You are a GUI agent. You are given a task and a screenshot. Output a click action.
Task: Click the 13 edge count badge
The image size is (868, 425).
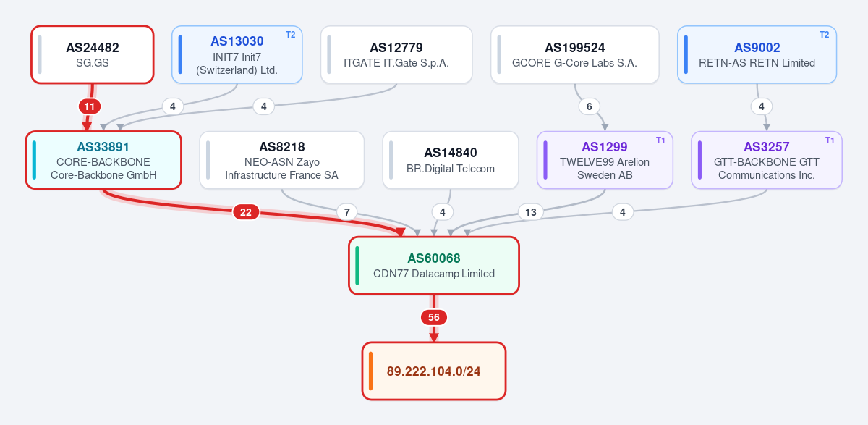pyautogui.click(x=531, y=212)
